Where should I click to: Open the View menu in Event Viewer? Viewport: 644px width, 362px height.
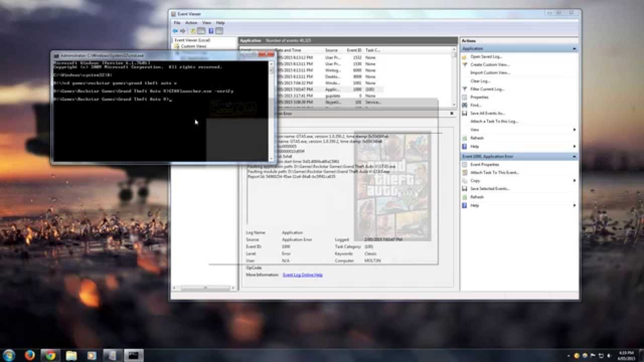207,23
